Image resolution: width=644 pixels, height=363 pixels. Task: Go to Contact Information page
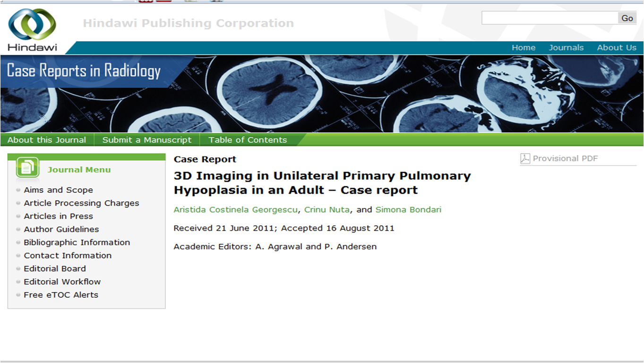68,256
